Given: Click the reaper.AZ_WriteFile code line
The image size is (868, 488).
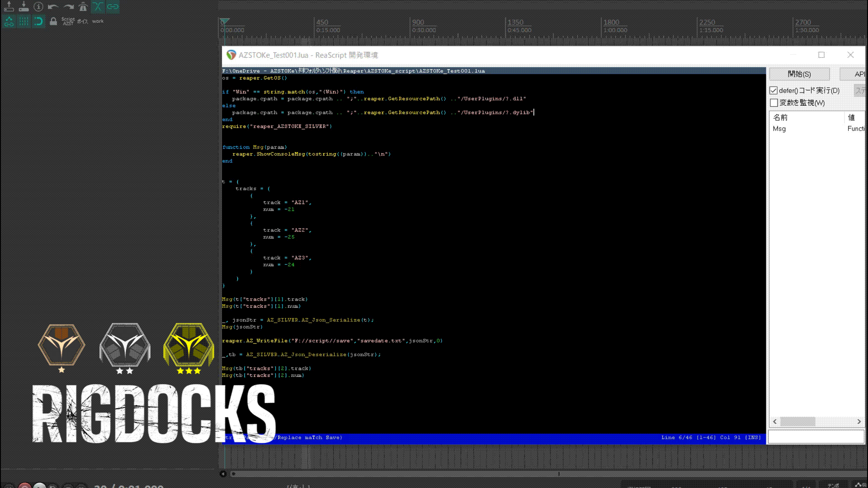Looking at the screenshot, I should point(332,341).
